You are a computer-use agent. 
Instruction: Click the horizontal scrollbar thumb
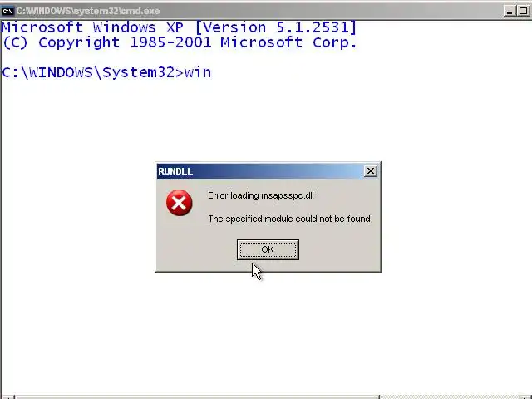pos(198,397)
